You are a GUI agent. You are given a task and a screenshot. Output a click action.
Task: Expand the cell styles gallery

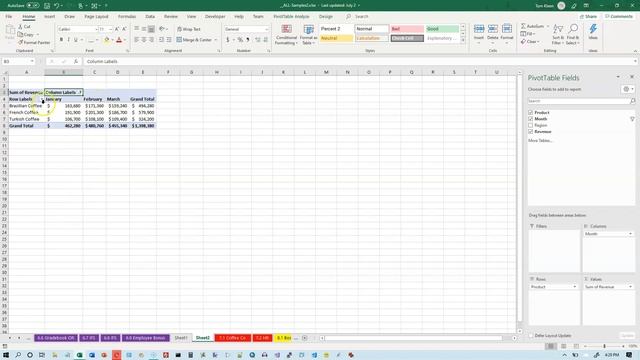[463, 40]
